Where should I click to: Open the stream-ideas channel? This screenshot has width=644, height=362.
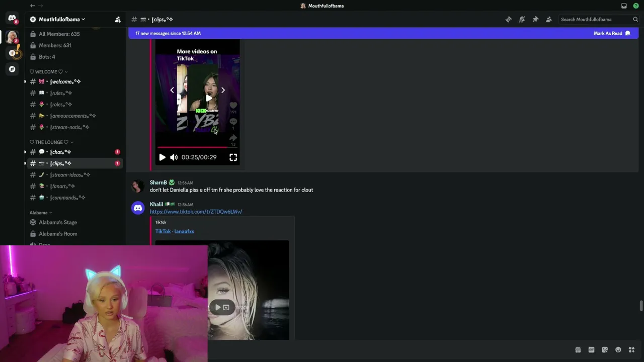coord(74,175)
